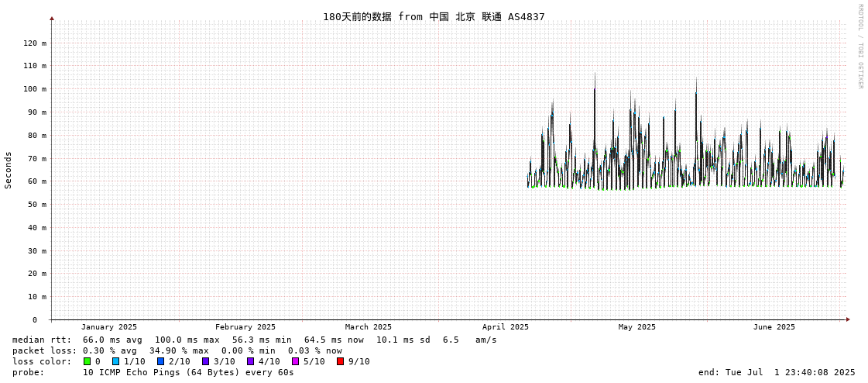Click the blue 2/10 loss swatch
Viewport: 868px width, 383px height.
tap(160, 361)
